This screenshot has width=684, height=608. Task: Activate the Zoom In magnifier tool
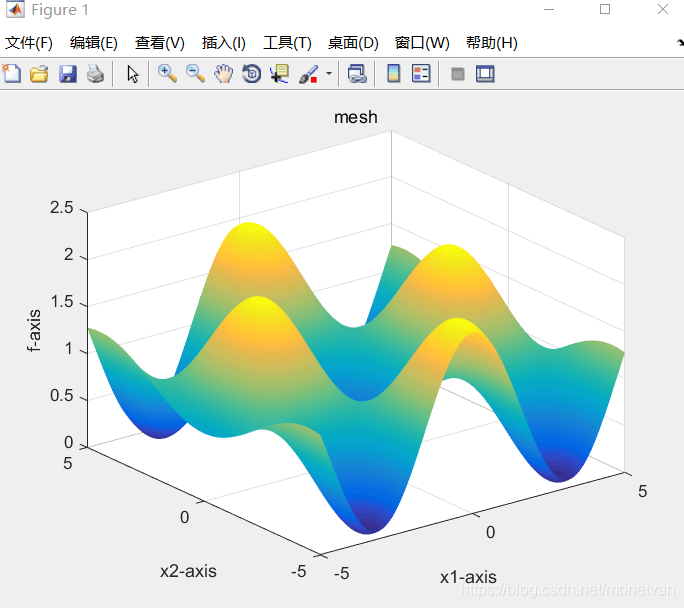coord(167,74)
